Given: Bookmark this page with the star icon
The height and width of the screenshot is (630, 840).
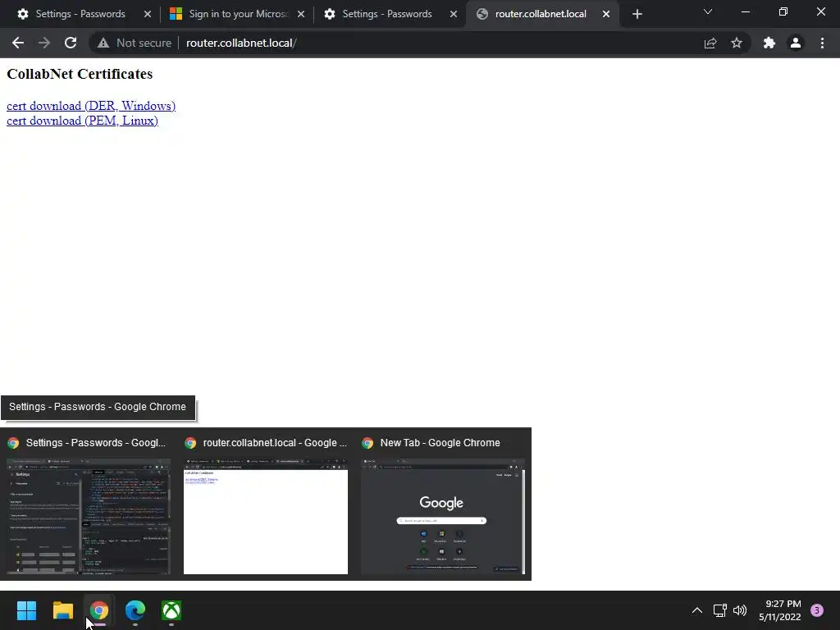Looking at the screenshot, I should [x=737, y=43].
